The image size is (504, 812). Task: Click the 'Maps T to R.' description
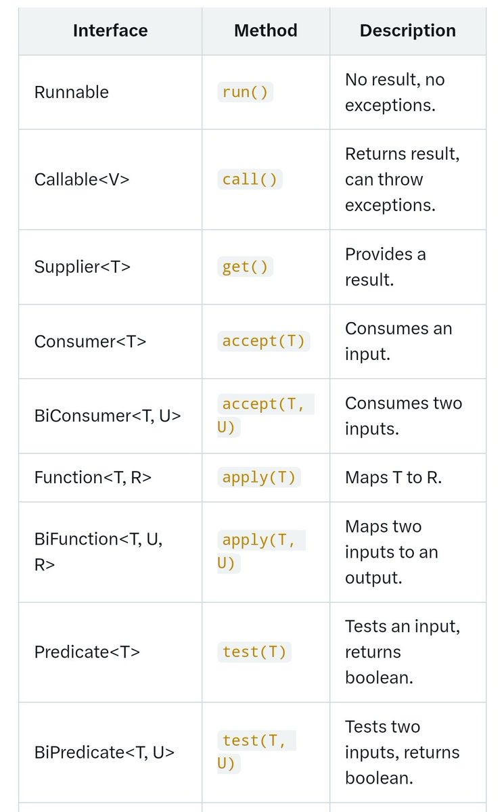pyautogui.click(x=393, y=477)
